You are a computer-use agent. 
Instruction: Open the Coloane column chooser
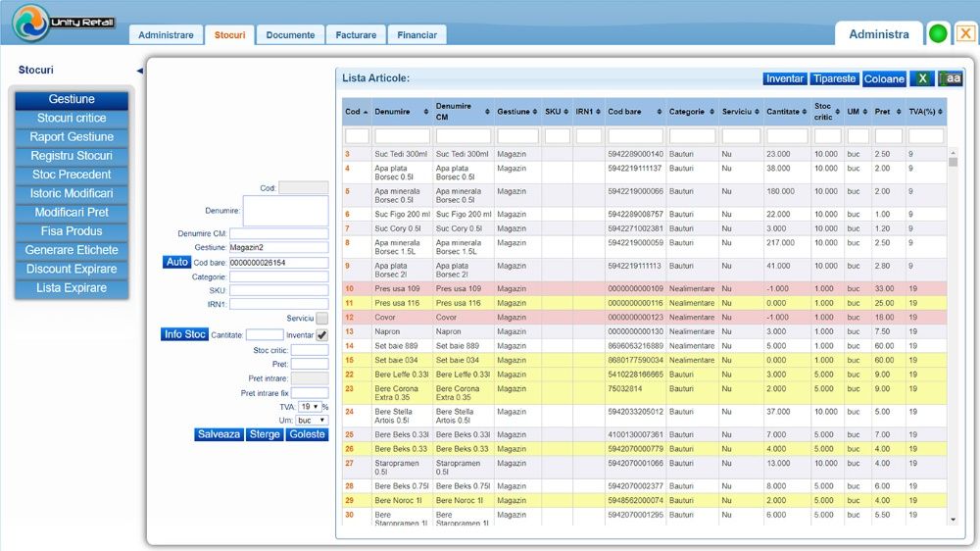[884, 78]
